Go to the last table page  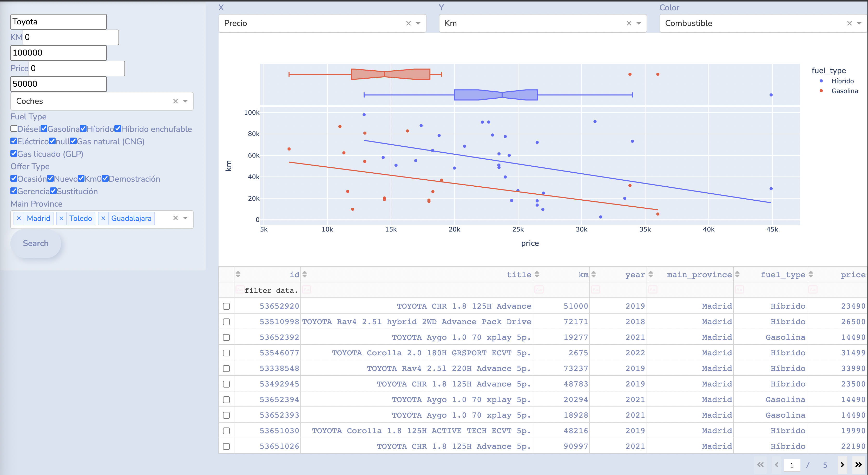coord(858,465)
